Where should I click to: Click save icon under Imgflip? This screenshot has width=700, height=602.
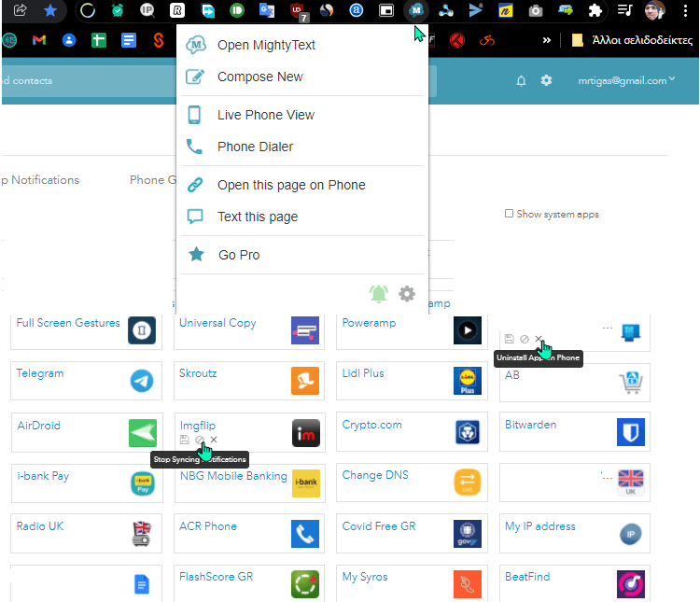pos(185,440)
